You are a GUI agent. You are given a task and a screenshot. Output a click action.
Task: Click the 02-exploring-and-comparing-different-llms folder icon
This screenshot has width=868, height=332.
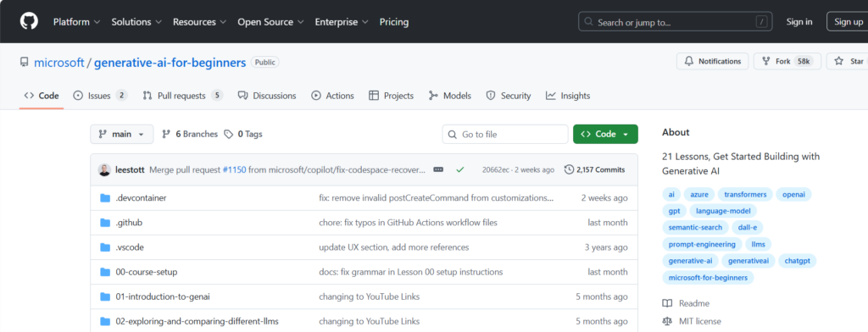point(105,321)
